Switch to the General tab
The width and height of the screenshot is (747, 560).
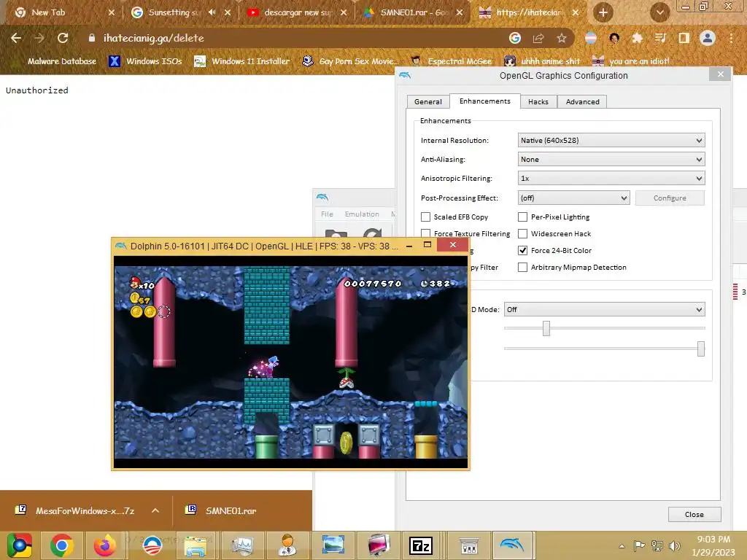[427, 101]
